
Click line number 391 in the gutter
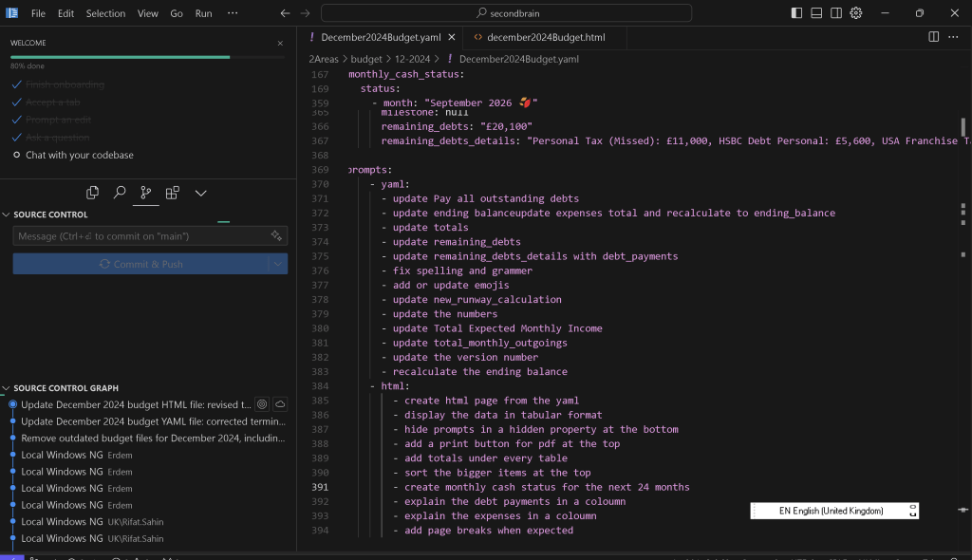[320, 488]
